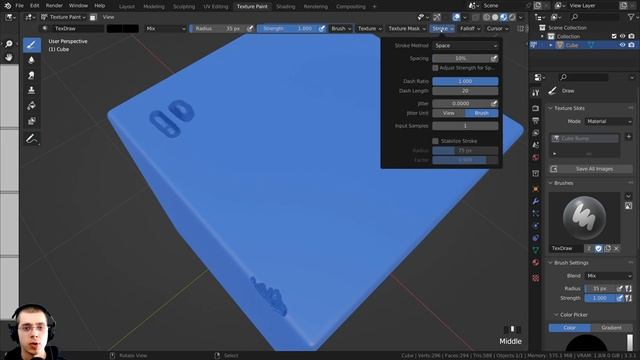Open the Edit menu
This screenshot has height=360, width=640.
(x=35, y=6)
